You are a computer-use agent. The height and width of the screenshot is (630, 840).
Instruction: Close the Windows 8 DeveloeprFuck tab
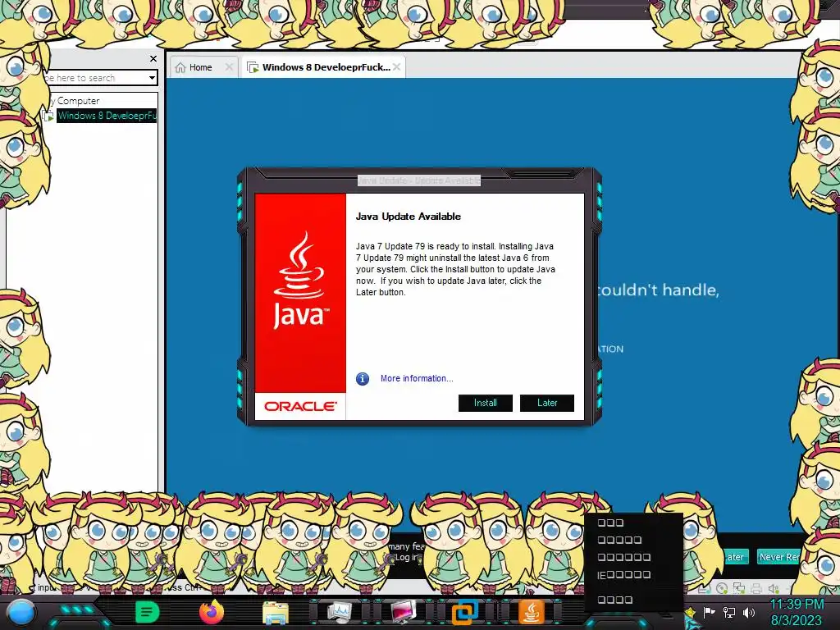tap(396, 67)
